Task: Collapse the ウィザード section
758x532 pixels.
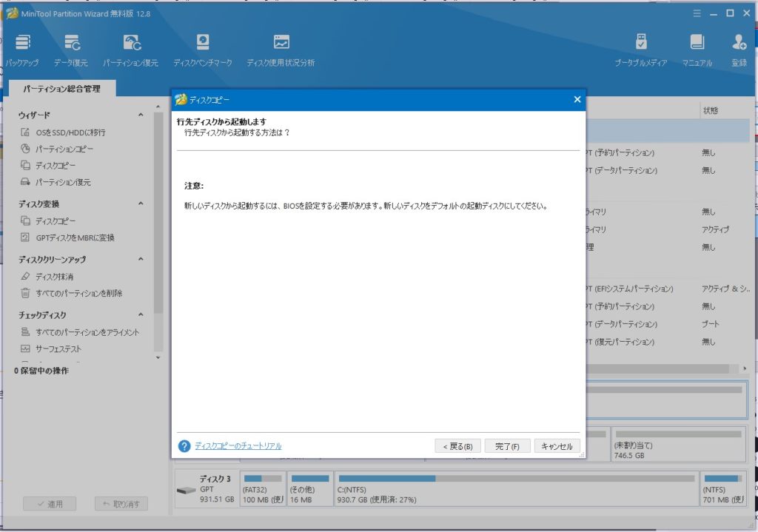Action: point(141,115)
